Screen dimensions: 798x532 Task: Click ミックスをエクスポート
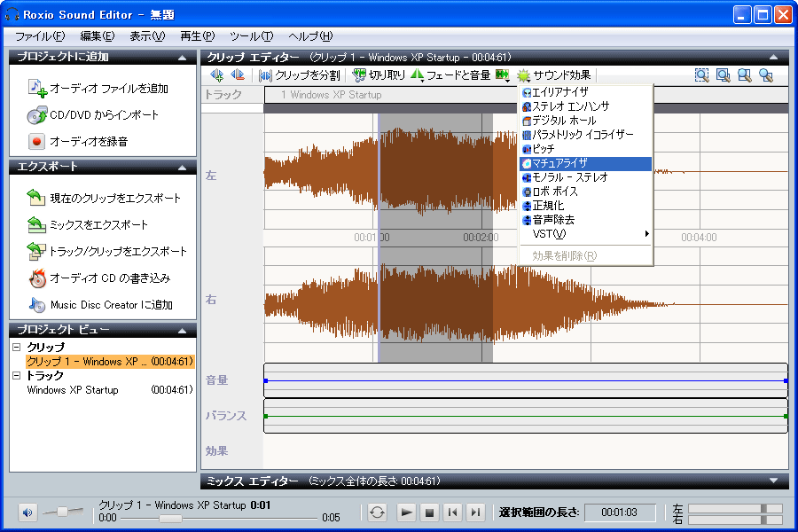(88, 225)
